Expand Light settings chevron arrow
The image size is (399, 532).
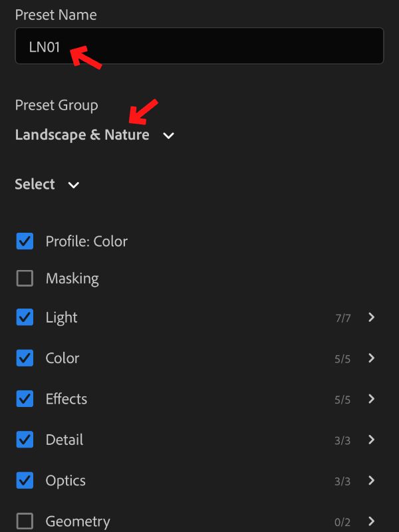[x=372, y=318]
